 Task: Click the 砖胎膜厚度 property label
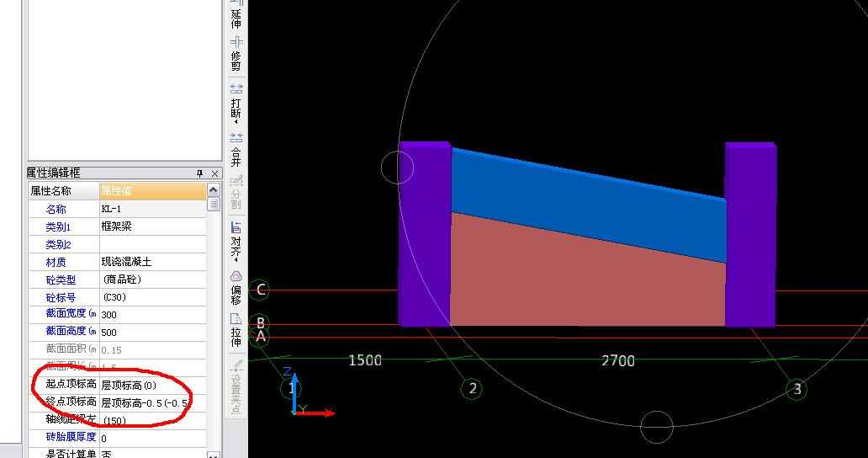tap(71, 437)
